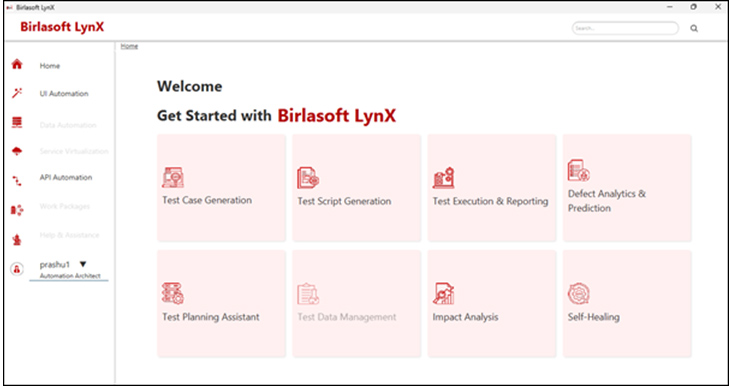Click the Defect Analytics & Prediction icon
Viewport: 733px width, 387px height.
tap(579, 170)
